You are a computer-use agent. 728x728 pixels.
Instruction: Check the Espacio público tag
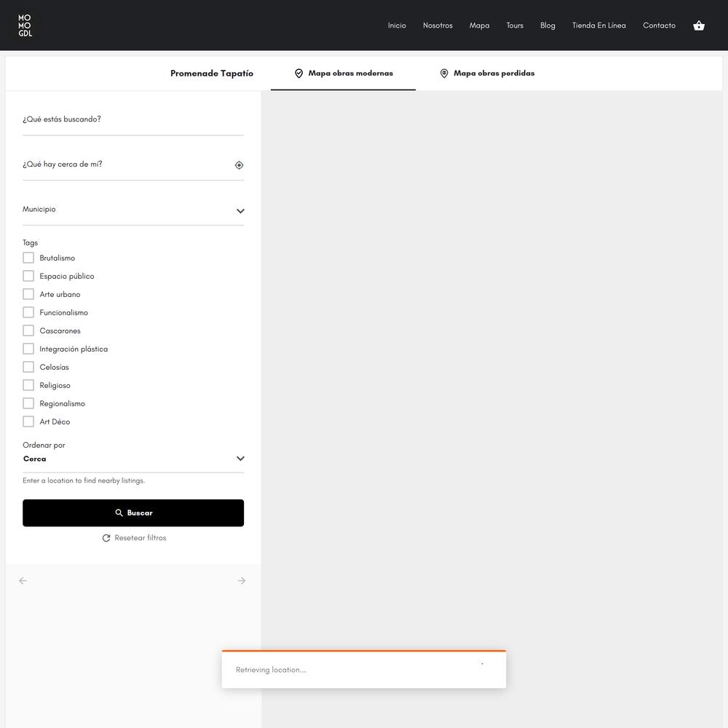click(28, 276)
